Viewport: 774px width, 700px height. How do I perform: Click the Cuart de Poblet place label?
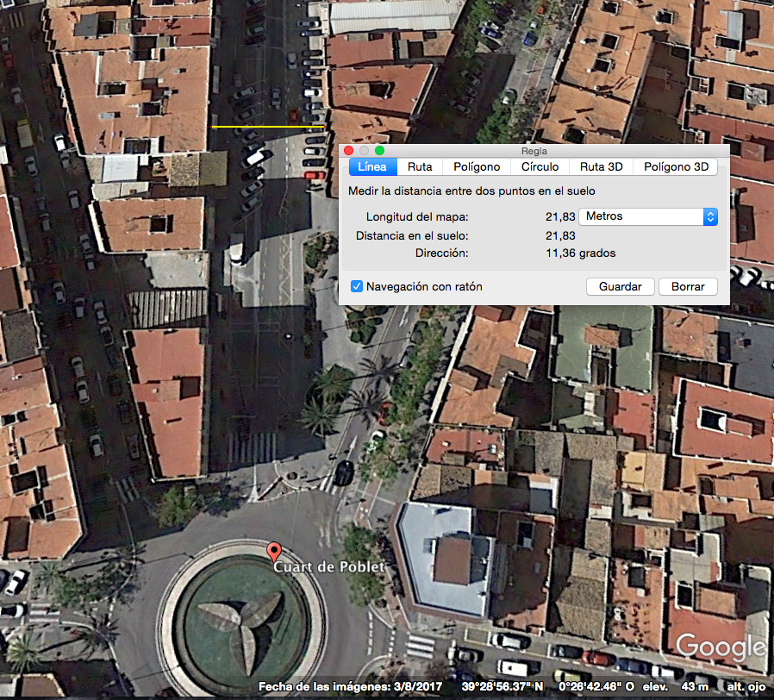pos(328,567)
